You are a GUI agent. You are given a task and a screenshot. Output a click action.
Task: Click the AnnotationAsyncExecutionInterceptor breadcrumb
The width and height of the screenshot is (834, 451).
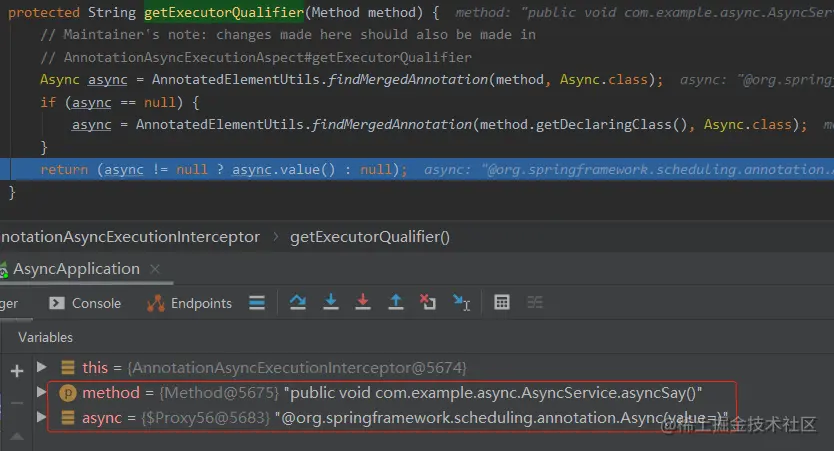pos(130,237)
